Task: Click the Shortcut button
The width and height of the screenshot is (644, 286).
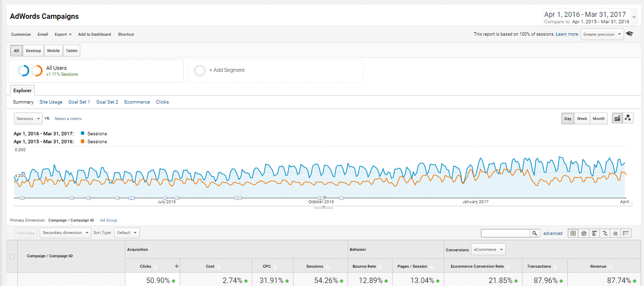Action: [x=126, y=34]
